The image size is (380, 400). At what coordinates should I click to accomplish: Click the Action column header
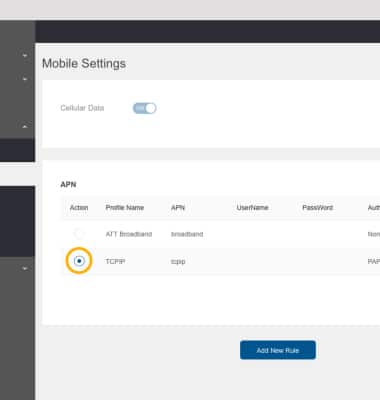click(x=79, y=208)
